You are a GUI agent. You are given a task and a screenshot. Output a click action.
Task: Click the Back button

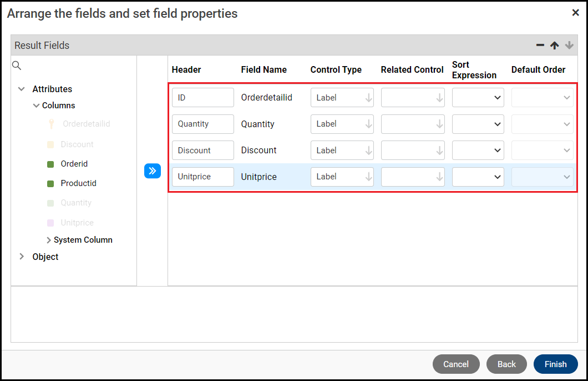pos(506,364)
